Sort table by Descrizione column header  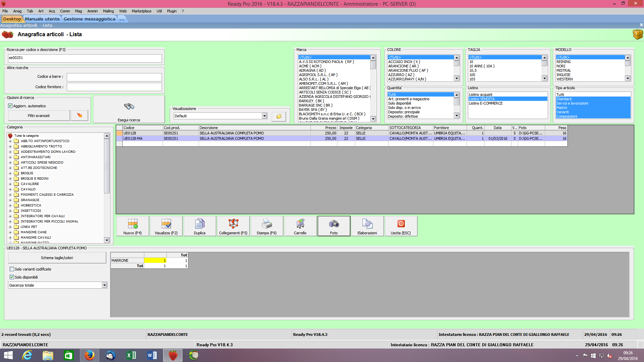coord(255,128)
